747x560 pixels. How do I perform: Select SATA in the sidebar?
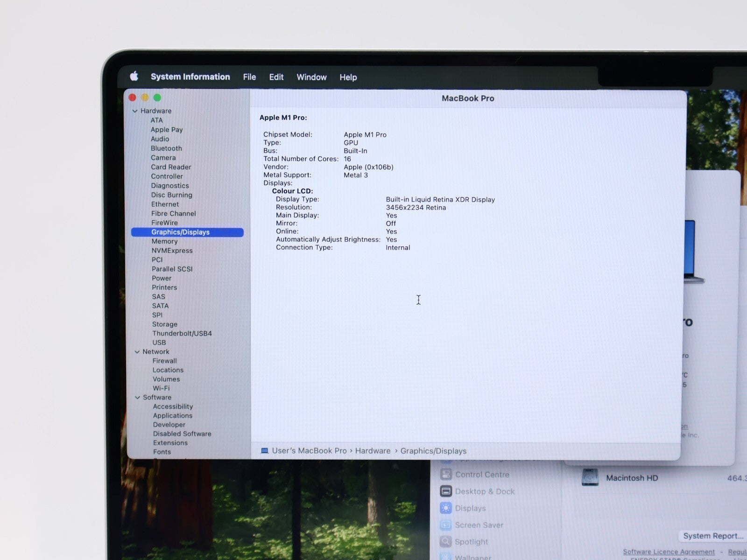point(160,306)
